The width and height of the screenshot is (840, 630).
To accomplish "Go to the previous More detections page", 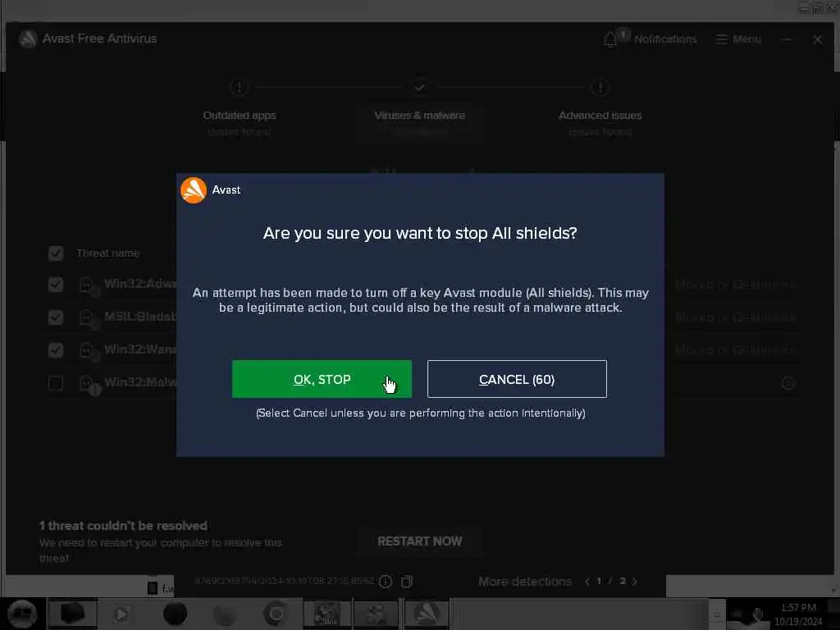I will (x=587, y=582).
